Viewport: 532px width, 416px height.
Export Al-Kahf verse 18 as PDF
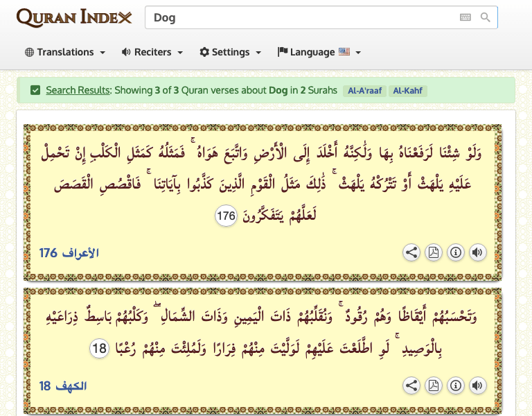pyautogui.click(x=434, y=385)
